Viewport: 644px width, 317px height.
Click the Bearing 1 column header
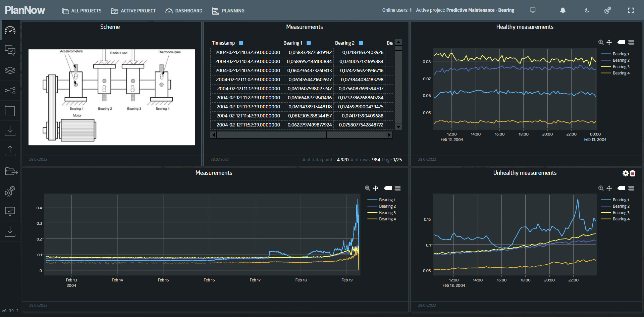click(293, 43)
